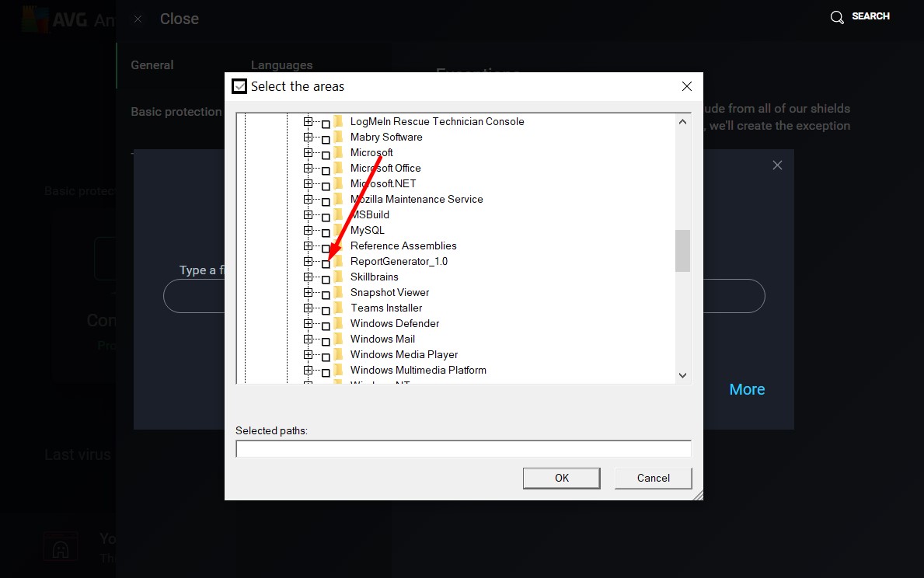Click Cancel in the Select the areas dialog
Viewport: 924px width, 578px height.
point(653,478)
